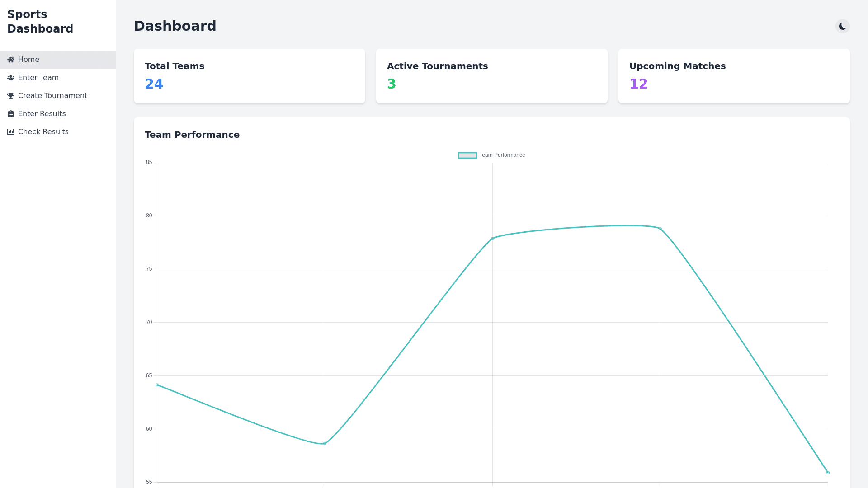Image resolution: width=868 pixels, height=488 pixels.
Task: Open the Enter Team menu item
Action: [38, 78]
